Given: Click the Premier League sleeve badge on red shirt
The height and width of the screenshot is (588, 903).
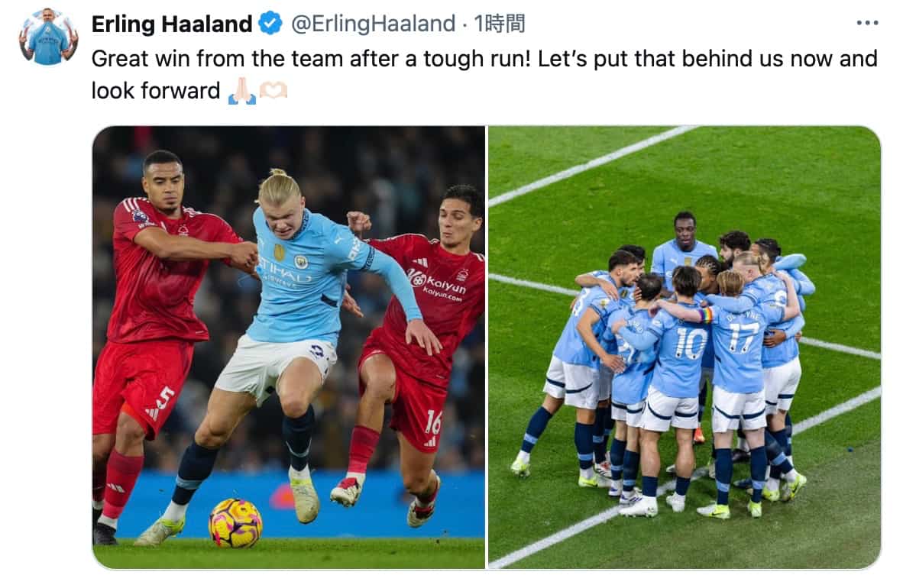Looking at the screenshot, I should click(139, 217).
